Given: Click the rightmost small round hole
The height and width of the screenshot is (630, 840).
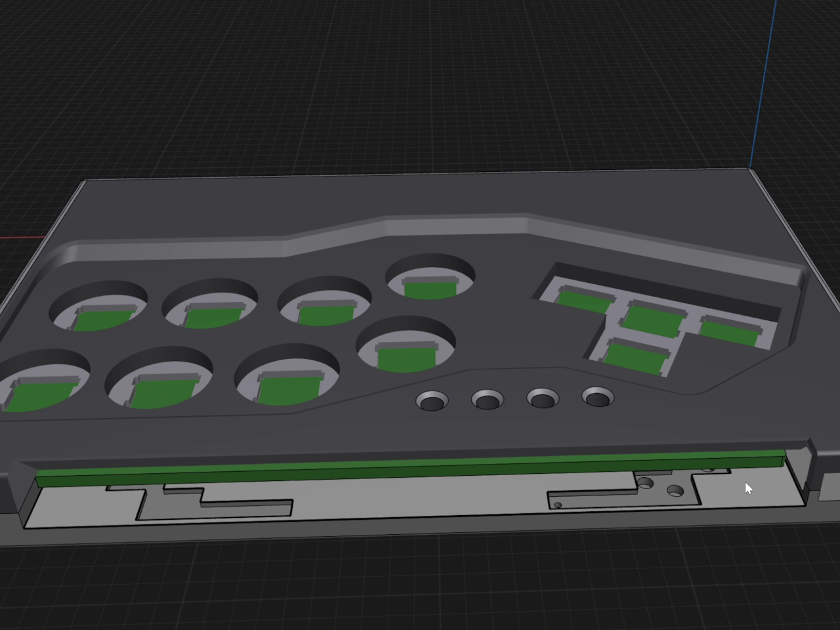Looking at the screenshot, I should pyautogui.click(x=598, y=397).
